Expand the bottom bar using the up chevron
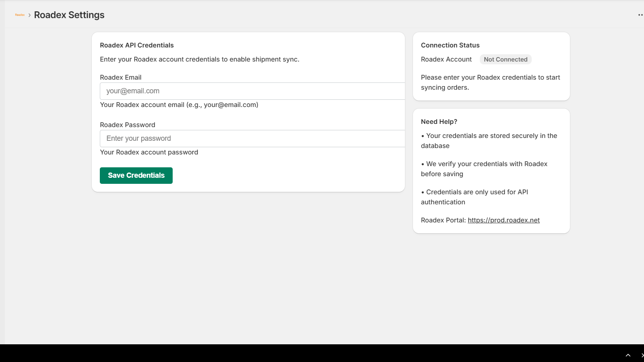 (628, 355)
